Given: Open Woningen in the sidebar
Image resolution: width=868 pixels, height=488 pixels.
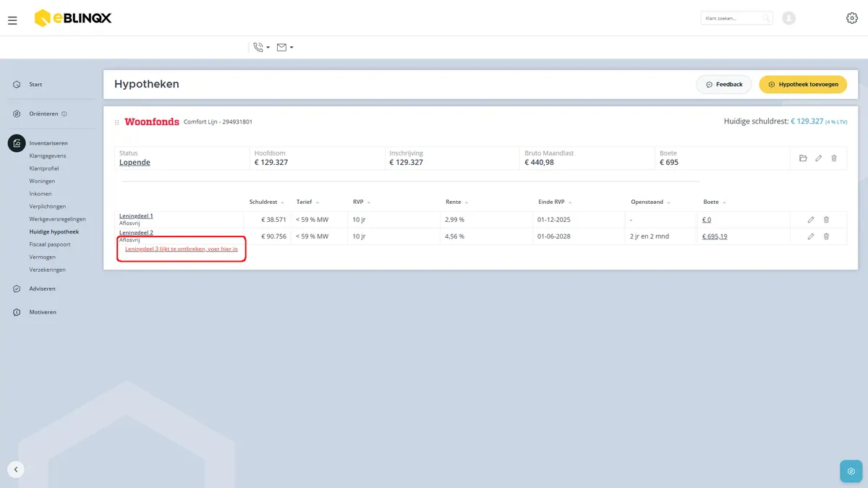Looking at the screenshot, I should (42, 181).
